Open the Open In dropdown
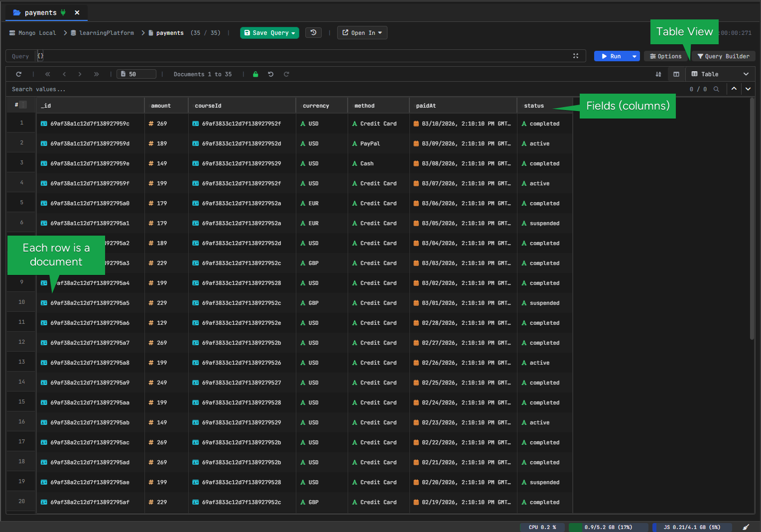Viewport: 761px width, 532px height. coord(362,32)
